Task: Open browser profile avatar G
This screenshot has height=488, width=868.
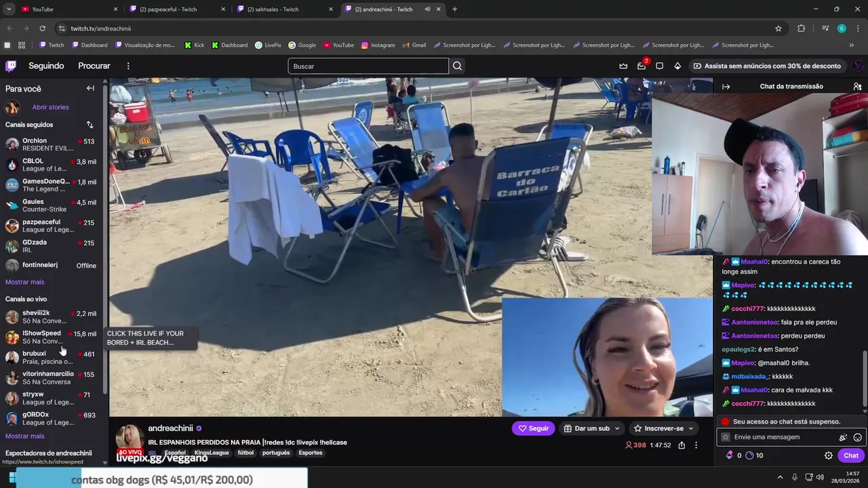Action: tap(842, 28)
